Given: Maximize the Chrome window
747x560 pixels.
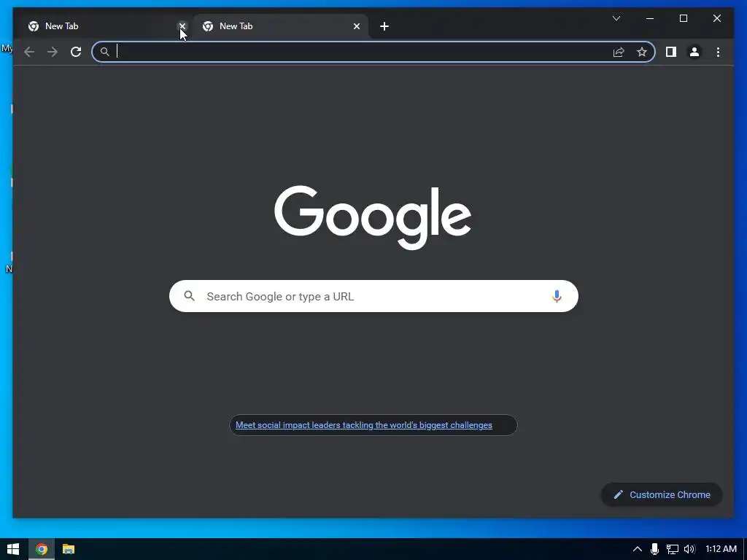Looking at the screenshot, I should tap(683, 18).
